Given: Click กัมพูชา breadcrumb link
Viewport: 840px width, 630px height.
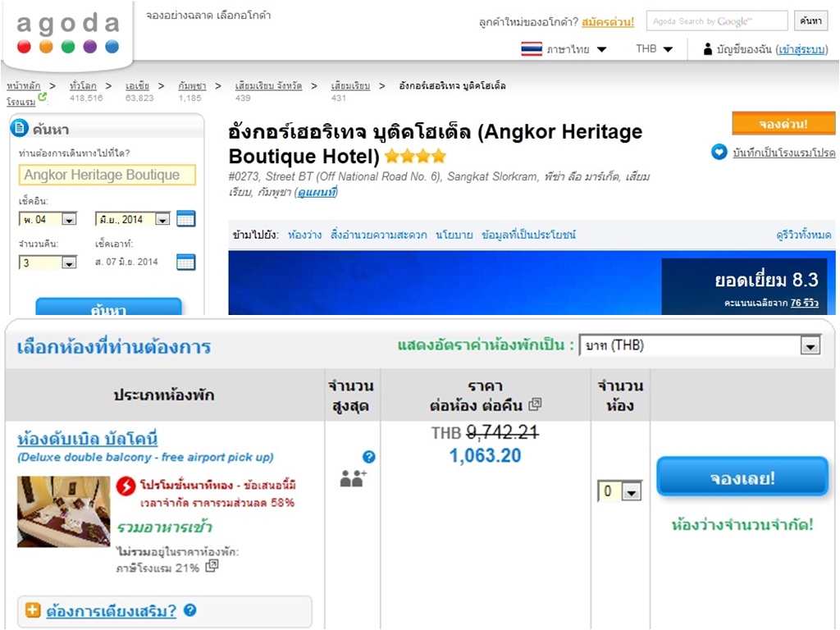Looking at the screenshot, I should pos(192,85).
